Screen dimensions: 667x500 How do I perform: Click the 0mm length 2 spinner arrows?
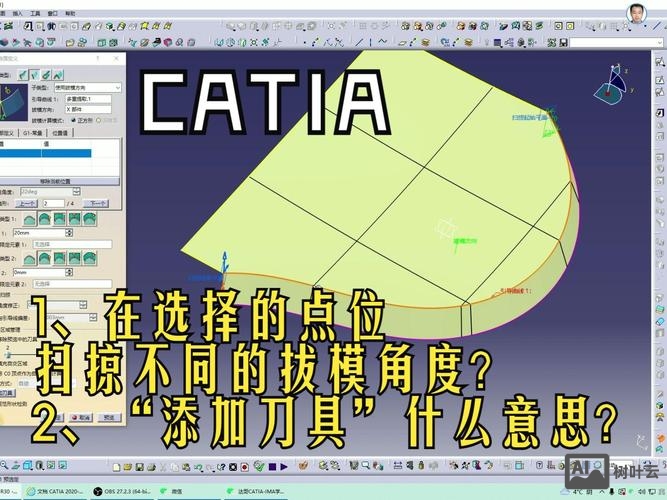click(x=69, y=272)
